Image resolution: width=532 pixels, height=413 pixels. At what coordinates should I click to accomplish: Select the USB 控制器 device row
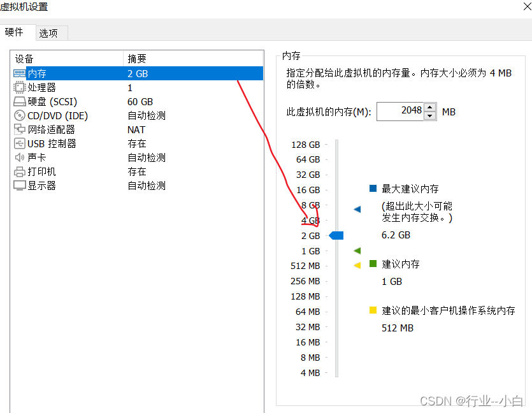point(138,143)
